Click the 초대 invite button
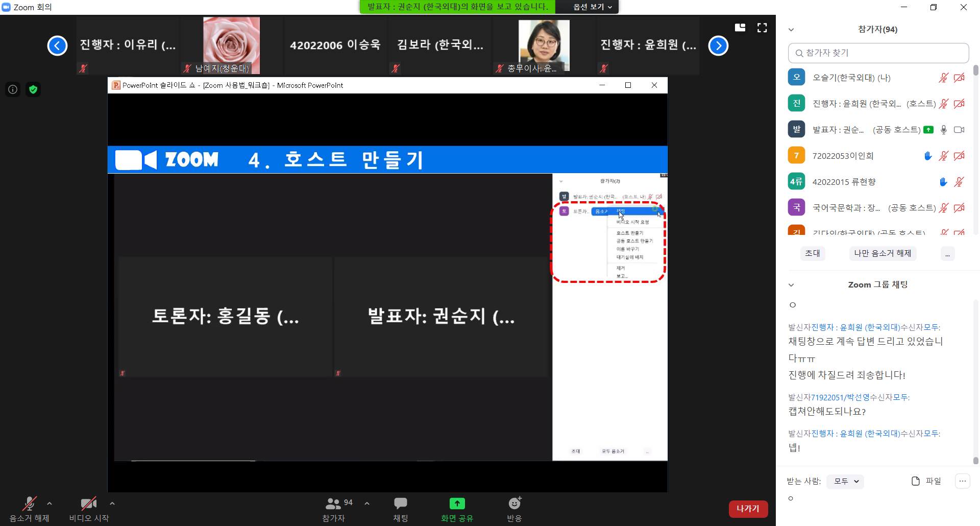 (813, 253)
